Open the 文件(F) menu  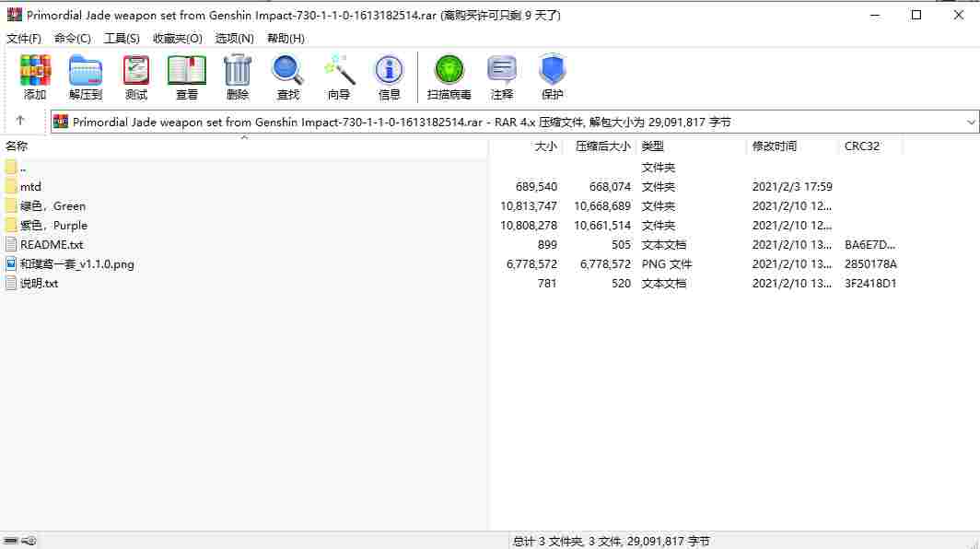(24, 38)
